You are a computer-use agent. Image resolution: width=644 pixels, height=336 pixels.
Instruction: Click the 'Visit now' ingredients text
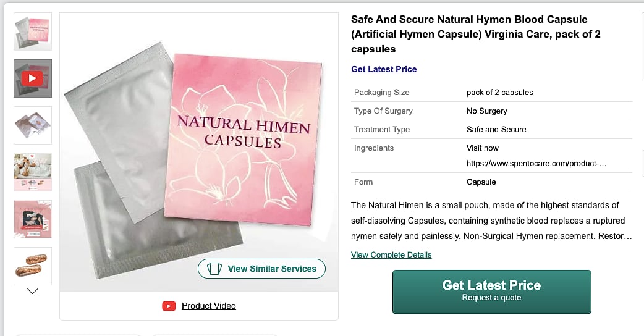tap(482, 148)
